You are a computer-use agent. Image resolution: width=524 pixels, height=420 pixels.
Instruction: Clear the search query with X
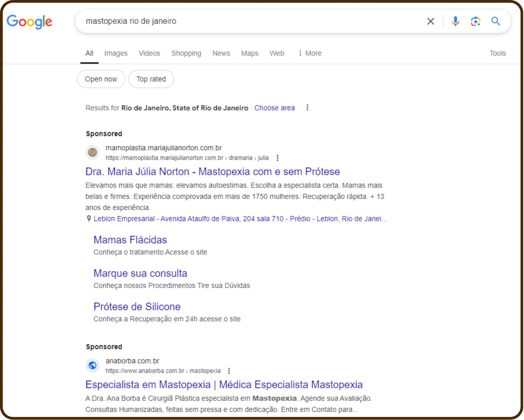[x=430, y=21]
